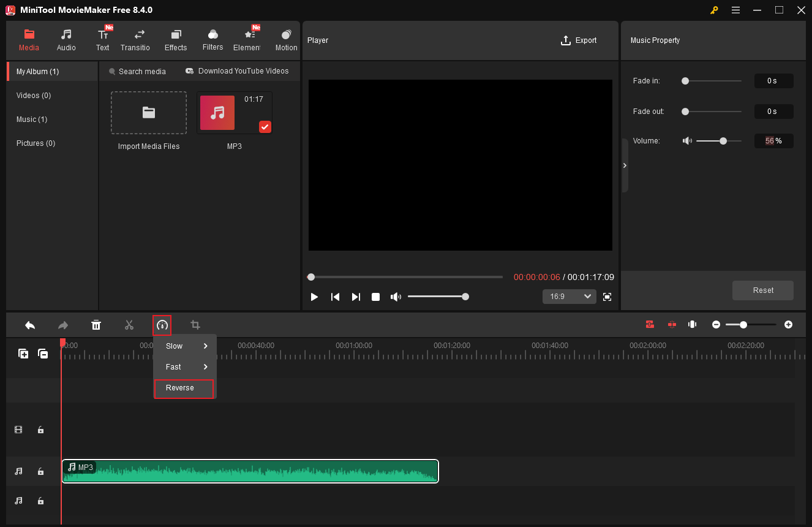812x527 pixels.
Task: Open the Filters panel
Action: pyautogui.click(x=212, y=38)
